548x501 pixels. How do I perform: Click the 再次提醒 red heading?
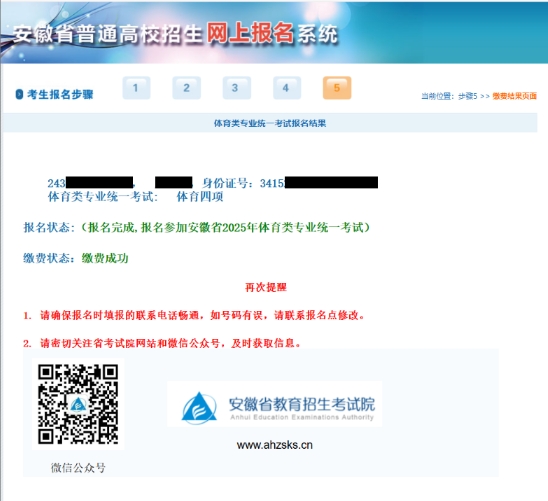(x=266, y=287)
